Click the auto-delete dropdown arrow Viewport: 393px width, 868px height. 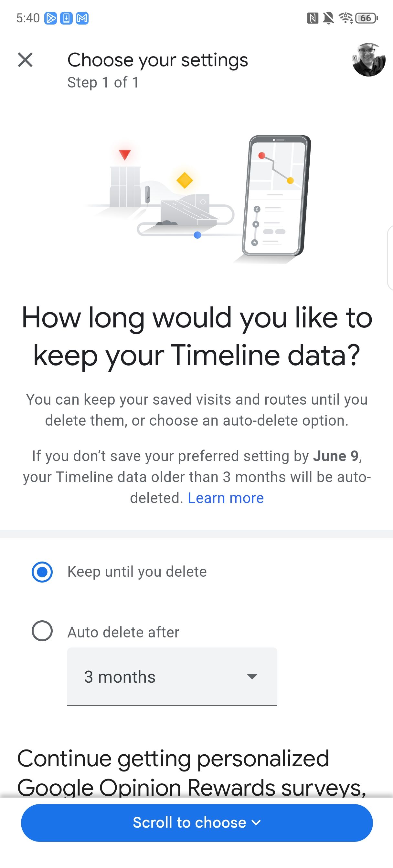(x=252, y=677)
